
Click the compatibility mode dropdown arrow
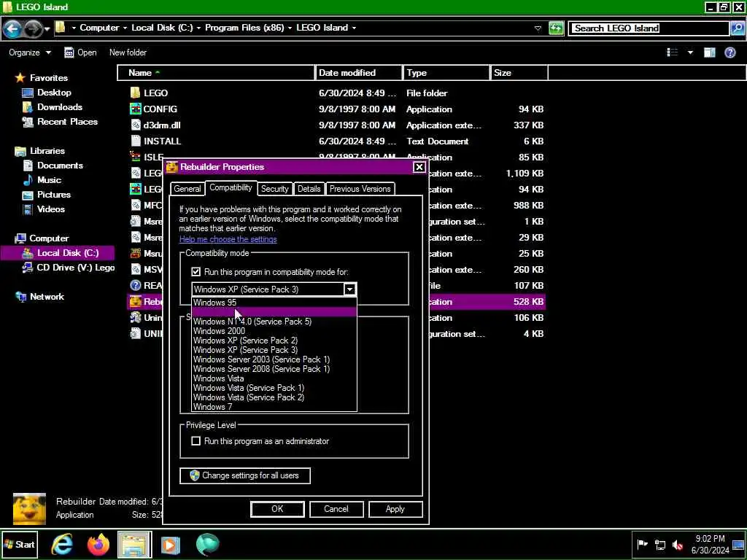tap(349, 289)
